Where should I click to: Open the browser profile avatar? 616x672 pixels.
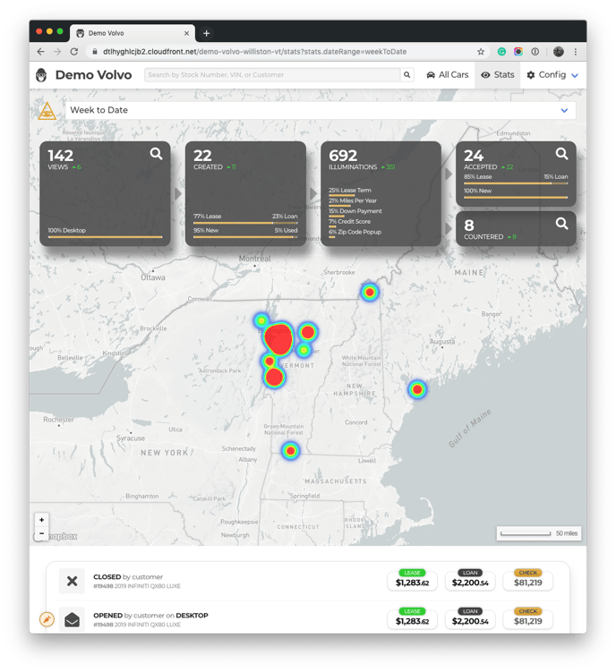(559, 52)
